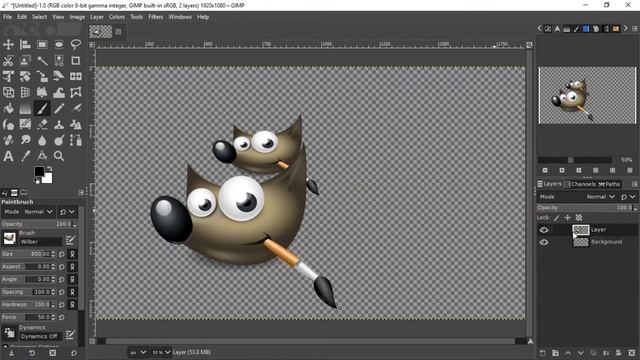Select the Zoom magnifier tool
The height and width of the screenshot is (360, 640).
(59, 156)
